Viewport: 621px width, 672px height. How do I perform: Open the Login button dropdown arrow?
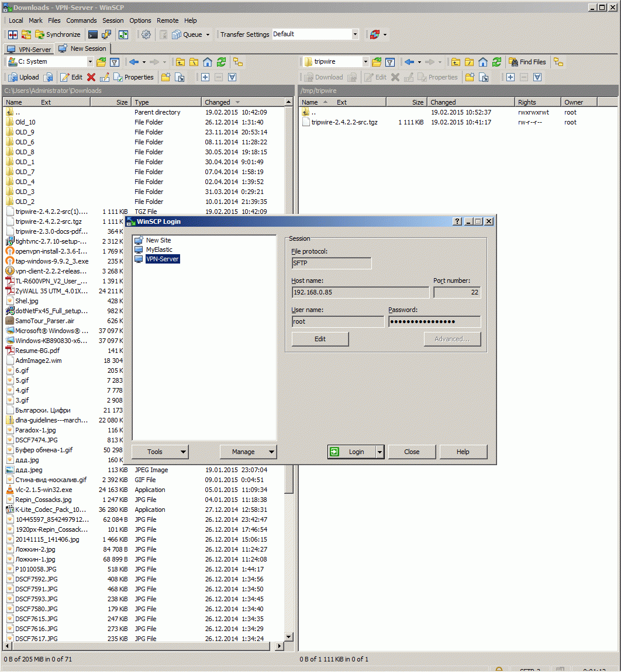(x=379, y=452)
